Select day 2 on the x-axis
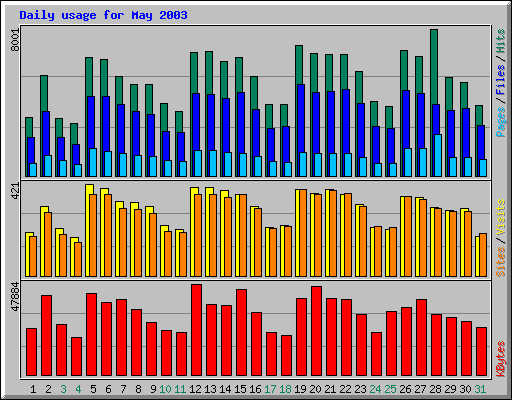Screen dimensions: 512x400 point(48,389)
